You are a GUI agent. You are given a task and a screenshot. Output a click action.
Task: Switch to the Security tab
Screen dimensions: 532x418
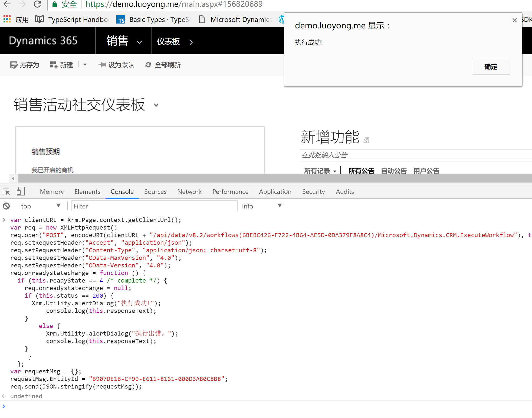tap(313, 191)
